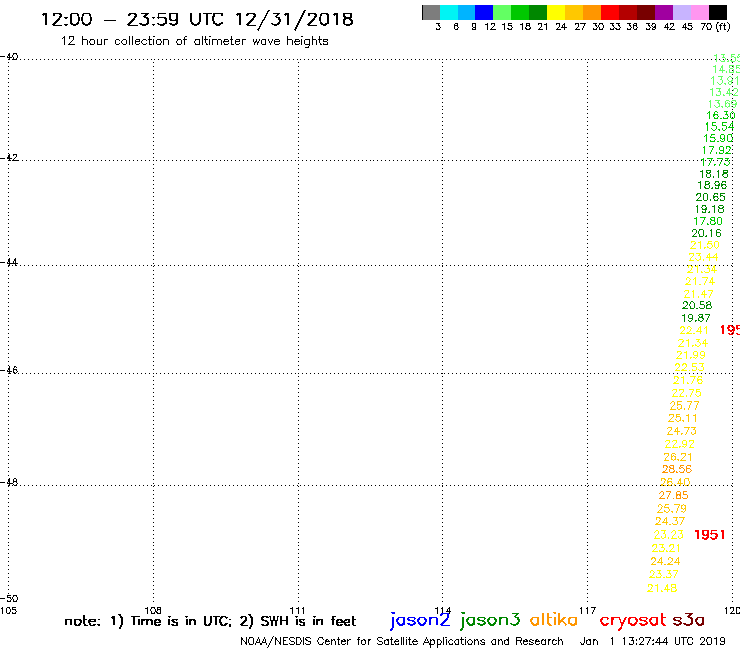This screenshot has height=650, width=740.
Task: Select the altika satellite label
Action: click(x=554, y=619)
